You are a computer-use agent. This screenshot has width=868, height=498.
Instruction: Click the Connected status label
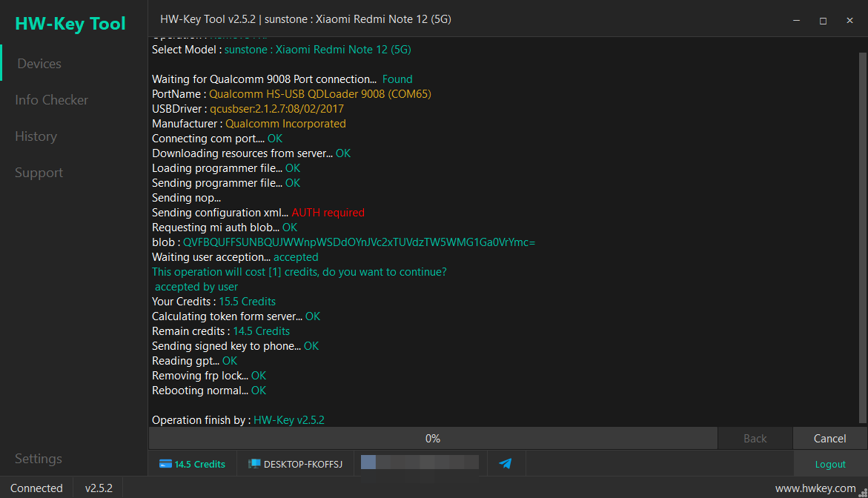(x=36, y=488)
